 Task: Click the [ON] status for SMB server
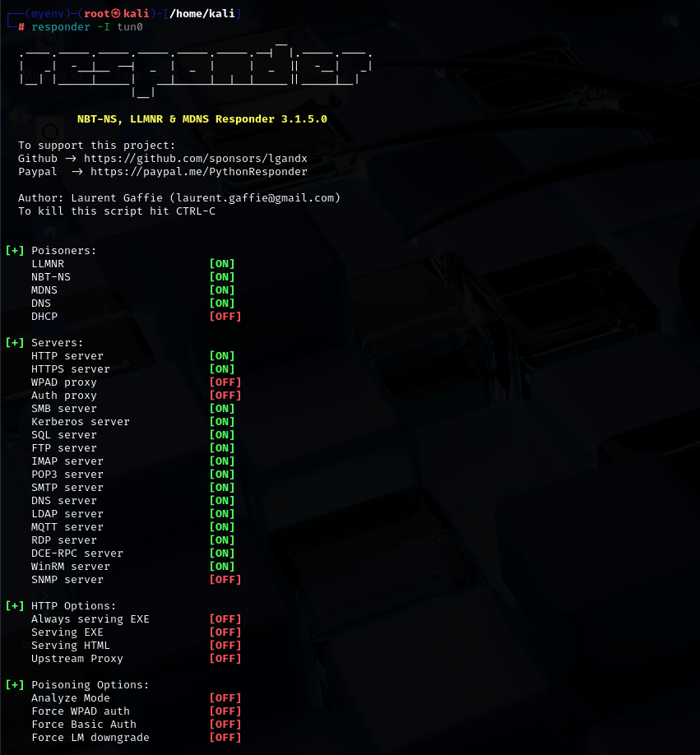coord(222,409)
